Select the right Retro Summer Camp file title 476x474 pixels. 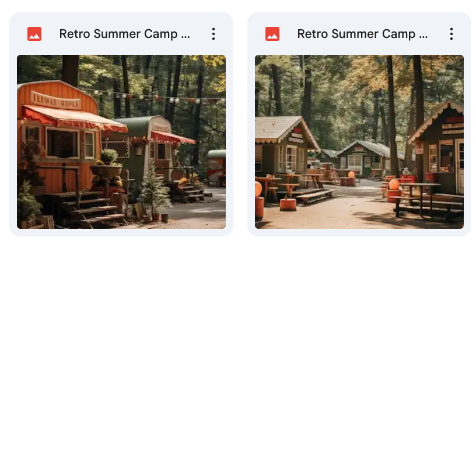[362, 34]
